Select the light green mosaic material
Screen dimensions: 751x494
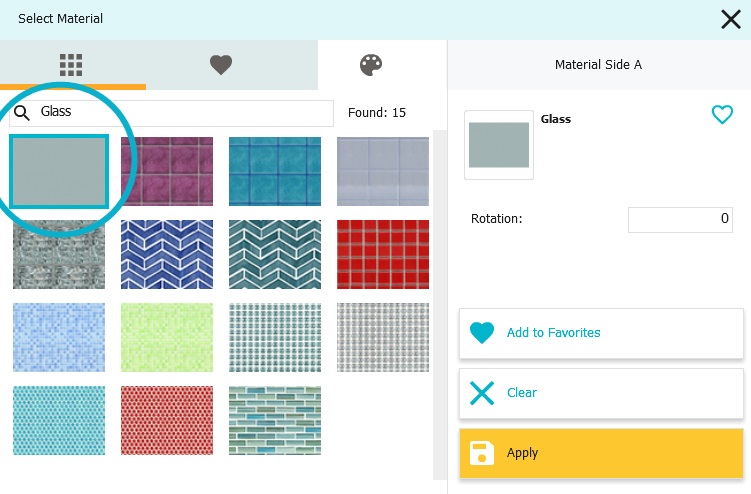tap(167, 337)
